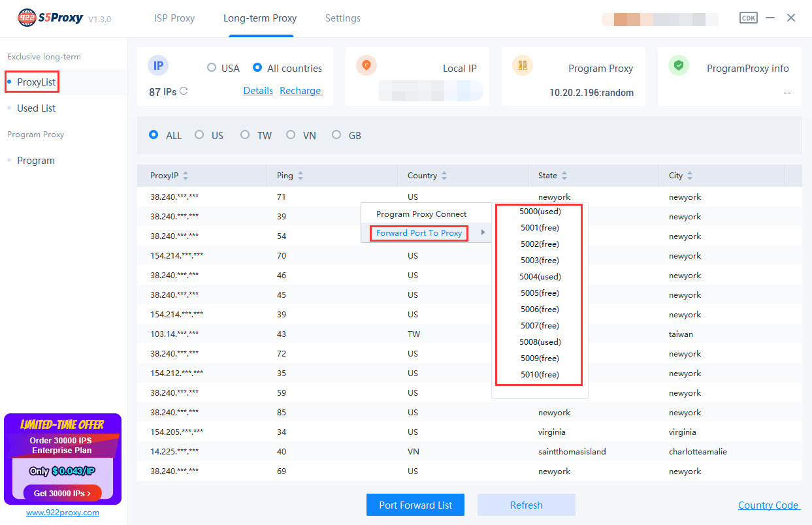Click the charlottealmalie city cell

tap(698, 452)
